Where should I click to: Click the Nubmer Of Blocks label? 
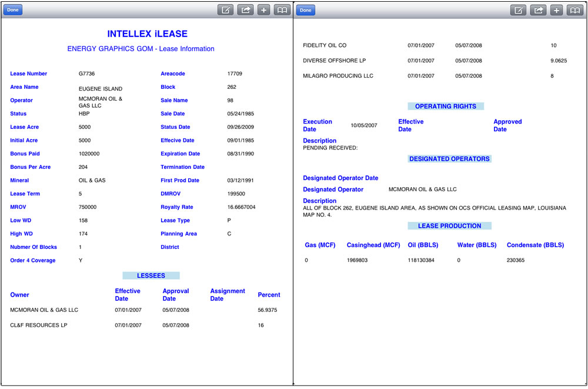pos(34,247)
